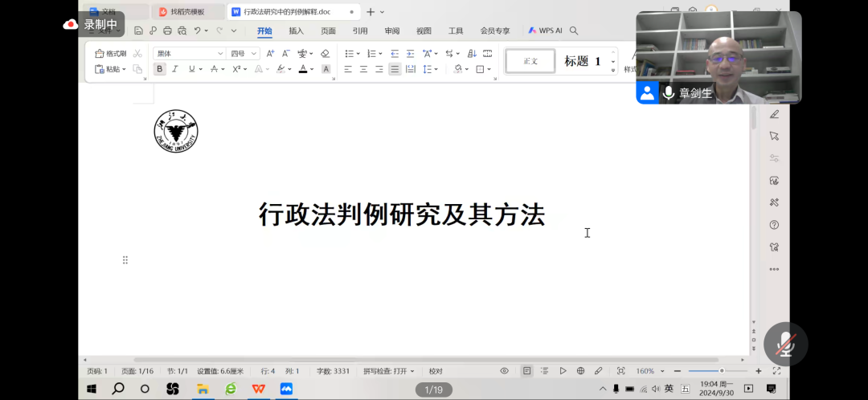Click the clear formatting eraser icon
This screenshot has height=400, width=868.
(x=325, y=54)
